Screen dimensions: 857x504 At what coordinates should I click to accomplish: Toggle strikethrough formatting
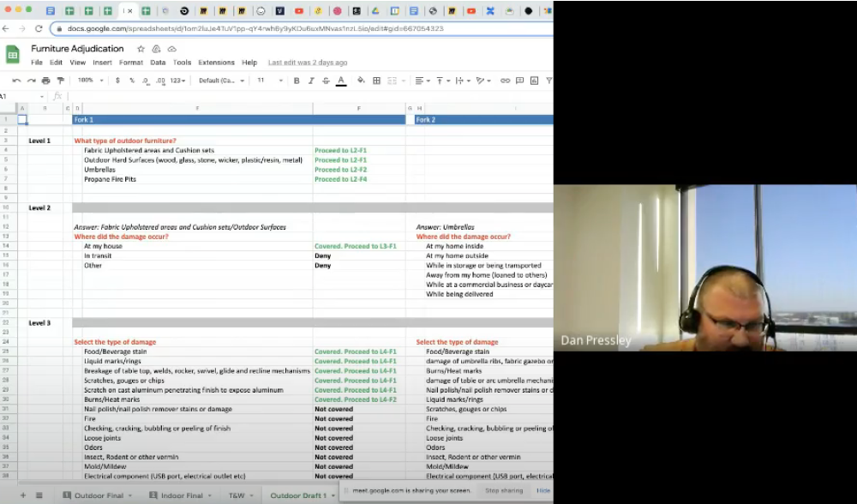coord(326,81)
